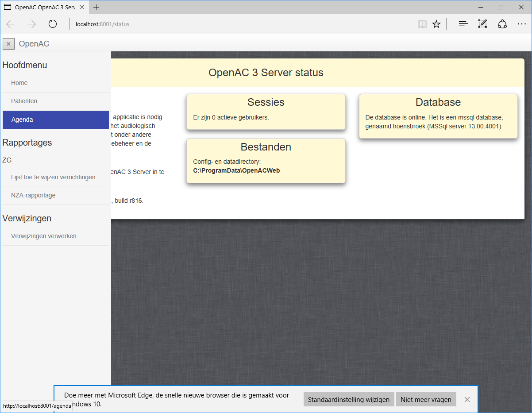Select Home in the Hoofdmenu
The width and height of the screenshot is (532, 413).
[x=19, y=83]
